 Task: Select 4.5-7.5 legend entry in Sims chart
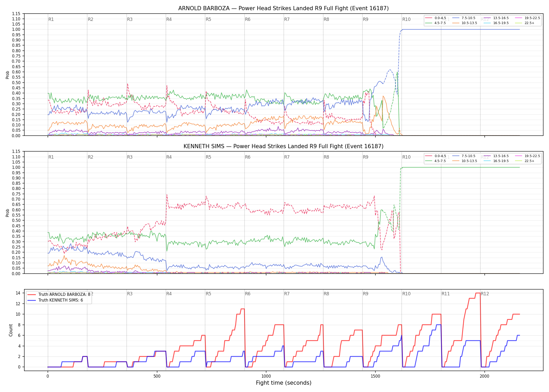(436, 161)
